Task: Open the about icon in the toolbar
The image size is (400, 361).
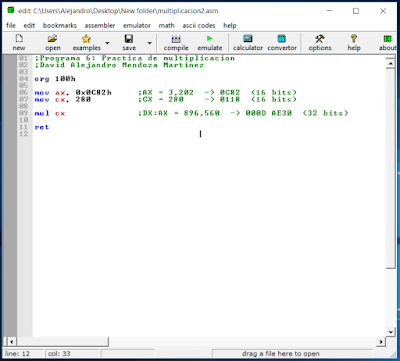Action: coord(387,43)
